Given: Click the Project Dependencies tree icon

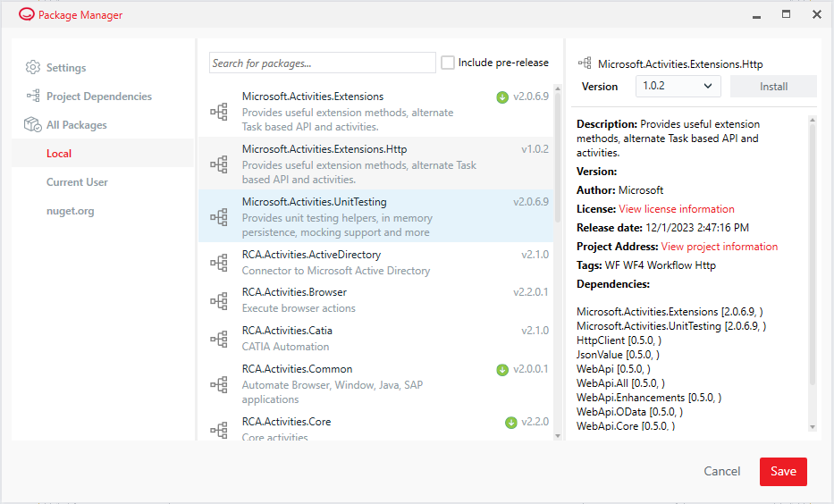Looking at the screenshot, I should tap(33, 96).
